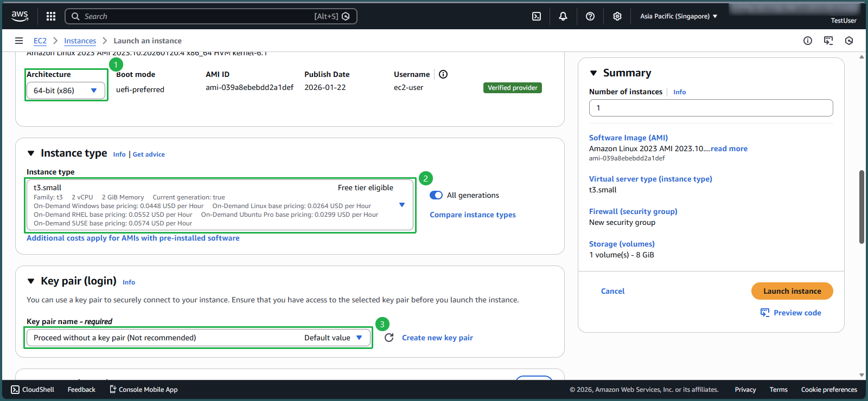This screenshot has height=401, width=868.
Task: Open the Software Image (AMI) summary link
Action: 628,138
